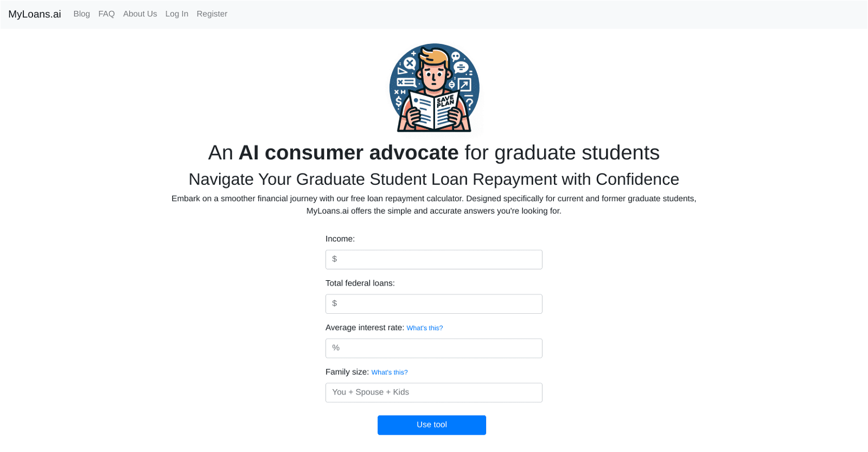Click into the Total federal loans field
Image resolution: width=868 pixels, height=452 pixels.
(434, 304)
